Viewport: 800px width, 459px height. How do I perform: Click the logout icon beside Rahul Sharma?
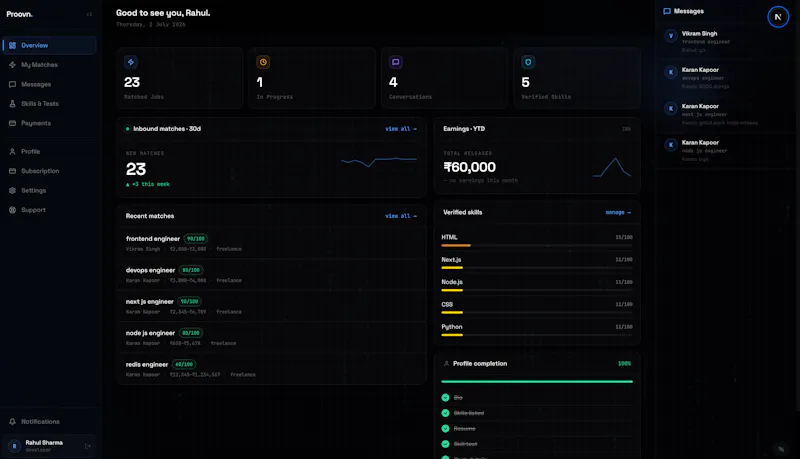coord(88,446)
